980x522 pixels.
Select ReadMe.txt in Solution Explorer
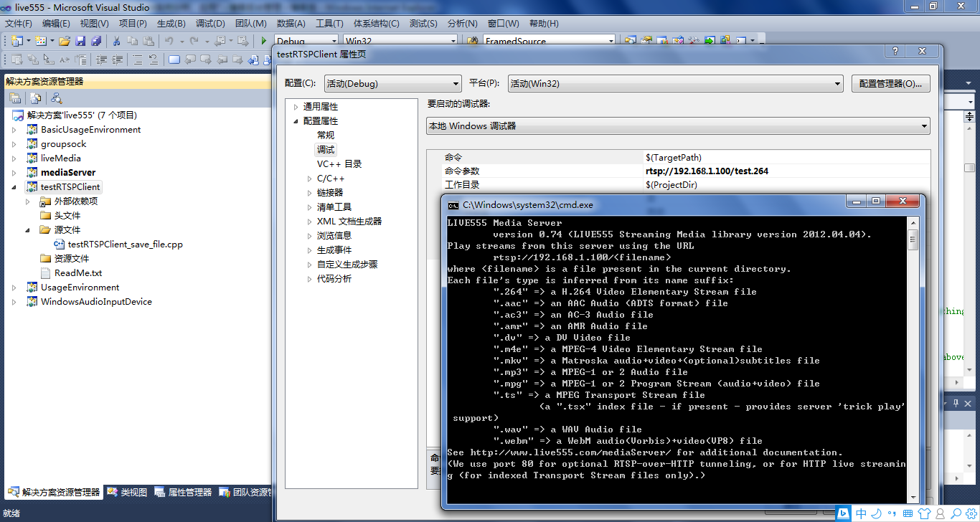pos(78,273)
